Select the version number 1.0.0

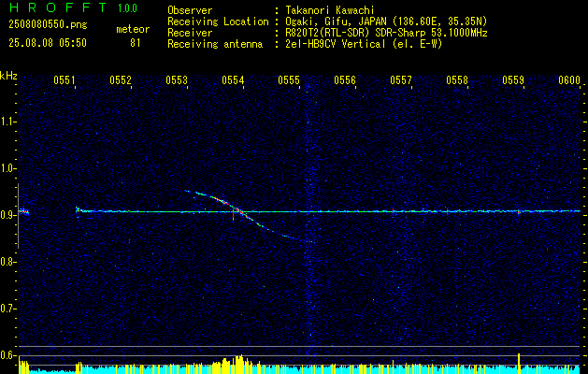127,8
